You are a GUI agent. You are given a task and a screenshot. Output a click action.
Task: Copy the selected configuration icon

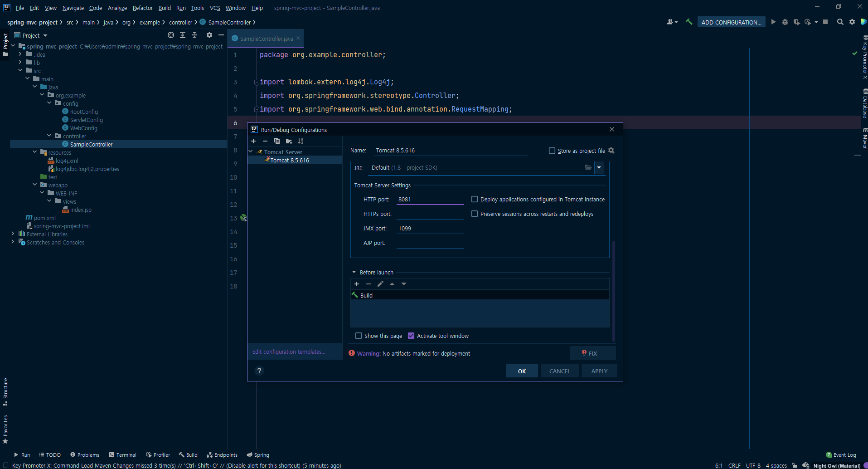point(277,141)
